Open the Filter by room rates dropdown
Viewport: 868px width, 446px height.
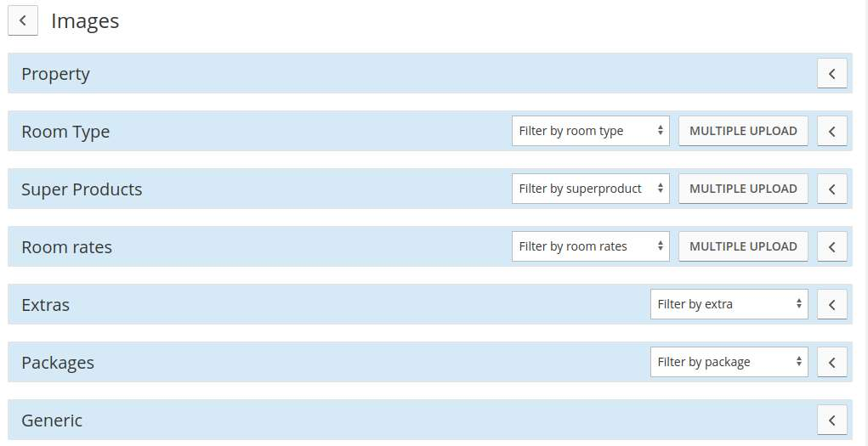click(590, 246)
